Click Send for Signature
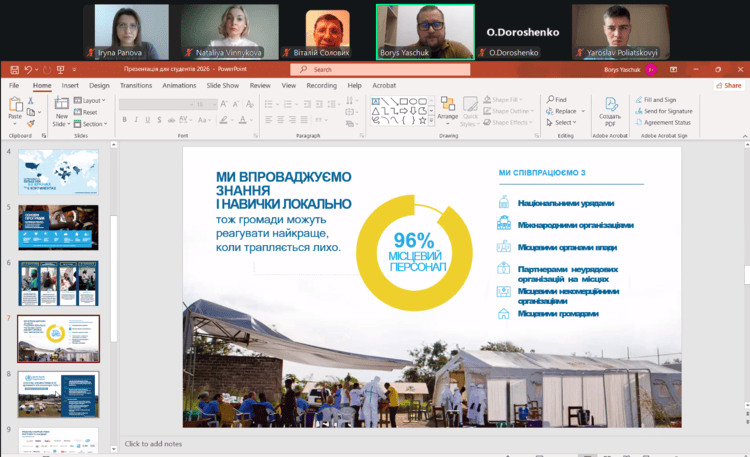This screenshot has height=457, width=750. coord(668,111)
